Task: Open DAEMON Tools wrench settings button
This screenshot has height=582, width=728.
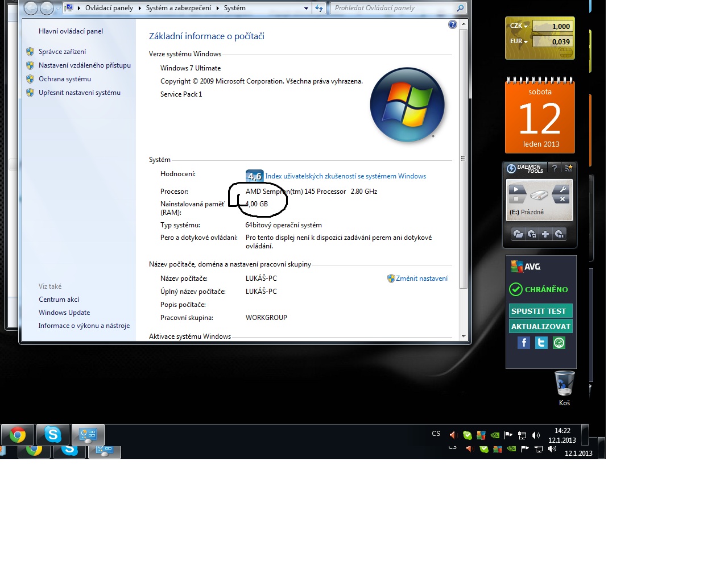Action: (562, 189)
